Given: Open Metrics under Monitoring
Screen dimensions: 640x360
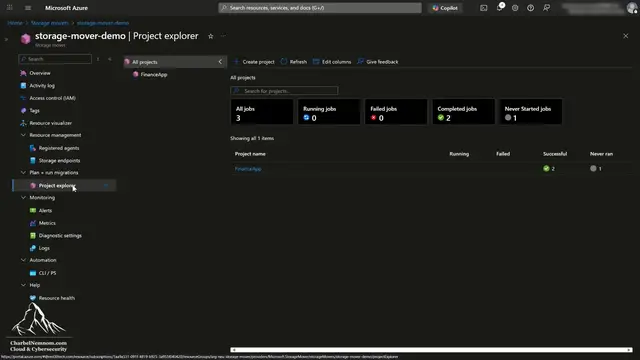Looking at the screenshot, I should (47, 223).
